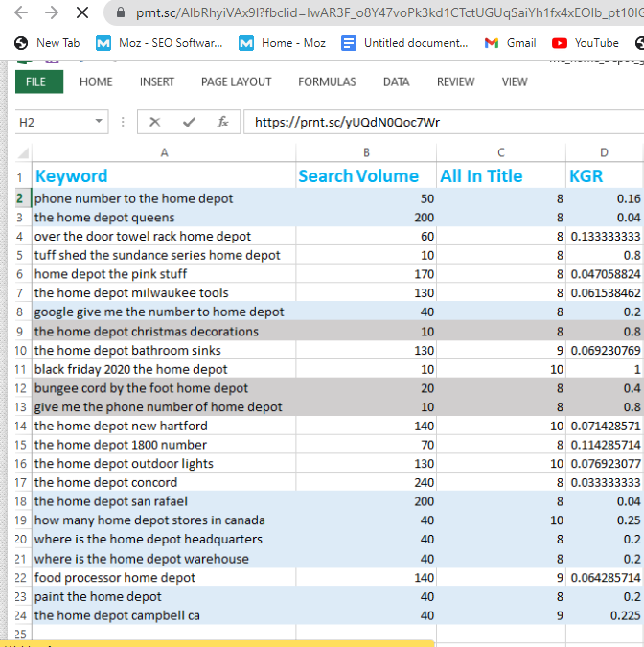Screen dimensions: 644x647
Task: Open the green FILE tab
Action: pos(35,81)
